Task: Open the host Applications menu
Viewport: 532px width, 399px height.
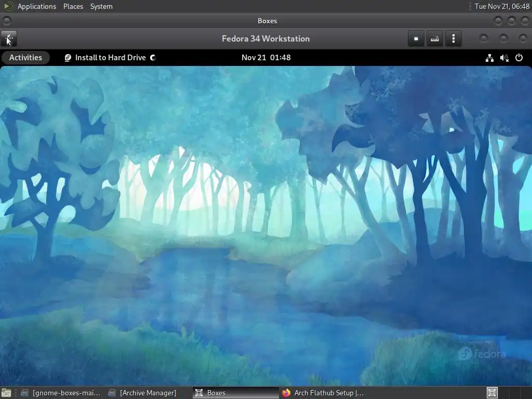Action: (37, 6)
